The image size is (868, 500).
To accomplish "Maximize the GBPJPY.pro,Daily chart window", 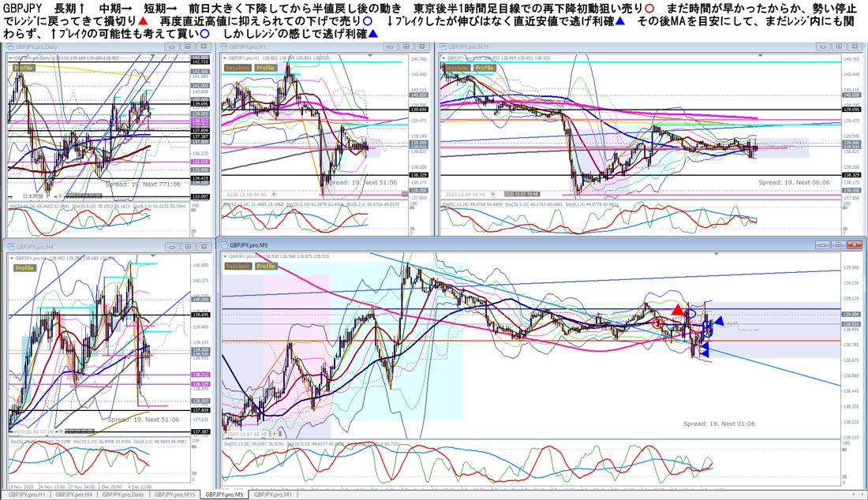I will pyautogui.click(x=188, y=47).
